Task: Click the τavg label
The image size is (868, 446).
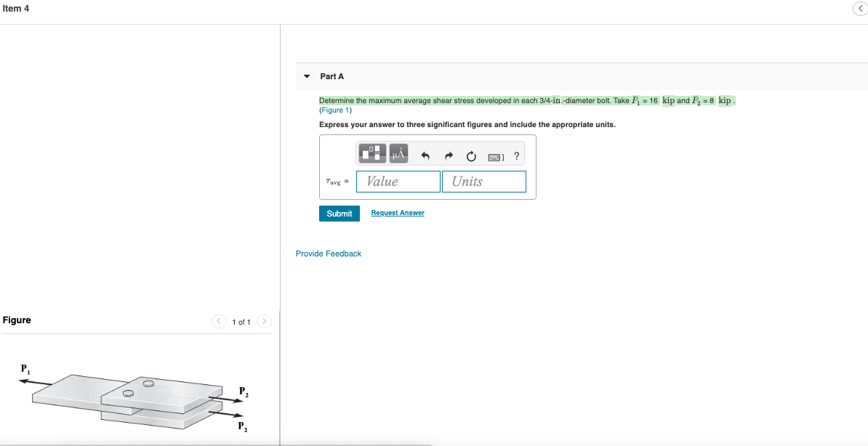Action: pos(337,181)
